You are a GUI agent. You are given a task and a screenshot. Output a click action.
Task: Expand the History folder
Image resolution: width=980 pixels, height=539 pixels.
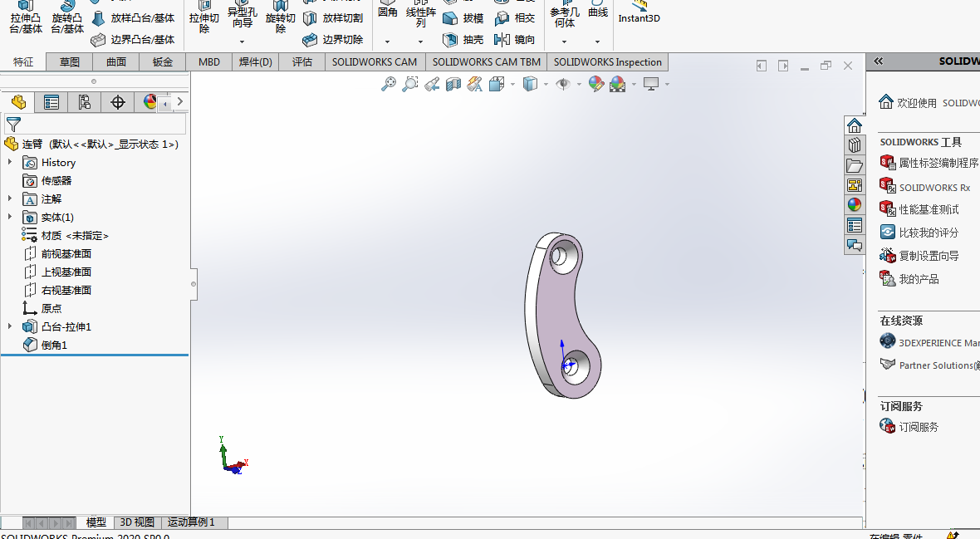pos(9,162)
